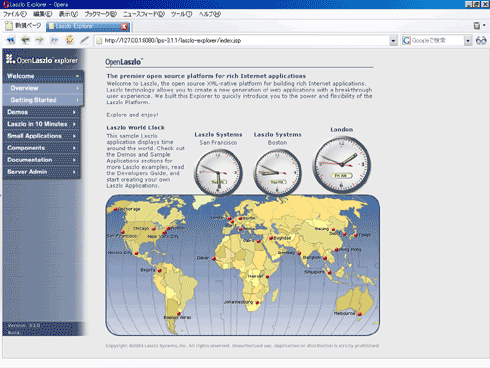The width and height of the screenshot is (490, 368).
Task: Open the ファイル menu
Action: [x=15, y=14]
